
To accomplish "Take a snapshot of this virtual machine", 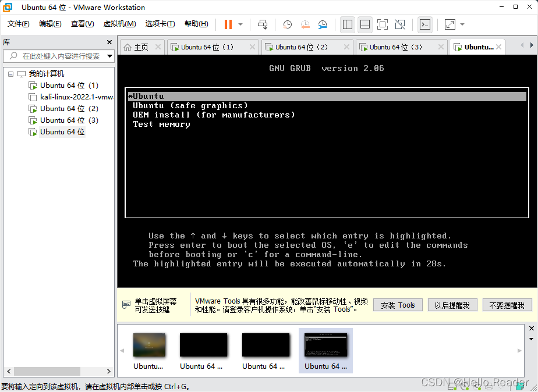I will pyautogui.click(x=287, y=24).
